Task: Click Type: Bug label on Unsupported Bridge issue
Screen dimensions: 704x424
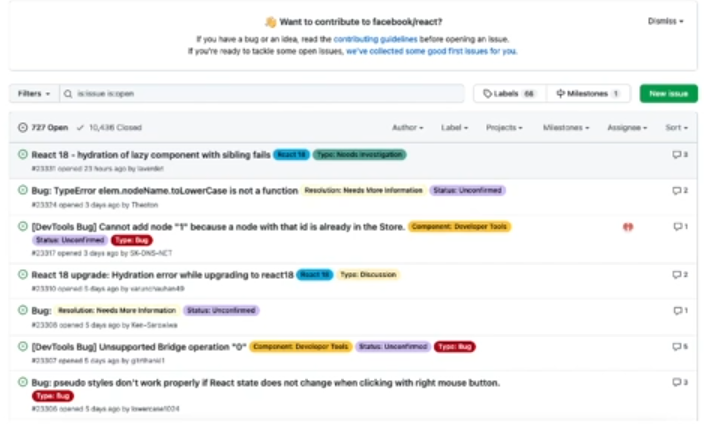Action: tap(455, 346)
